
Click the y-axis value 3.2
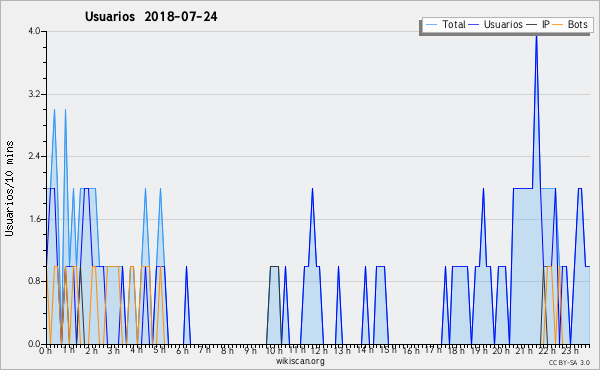(34, 94)
